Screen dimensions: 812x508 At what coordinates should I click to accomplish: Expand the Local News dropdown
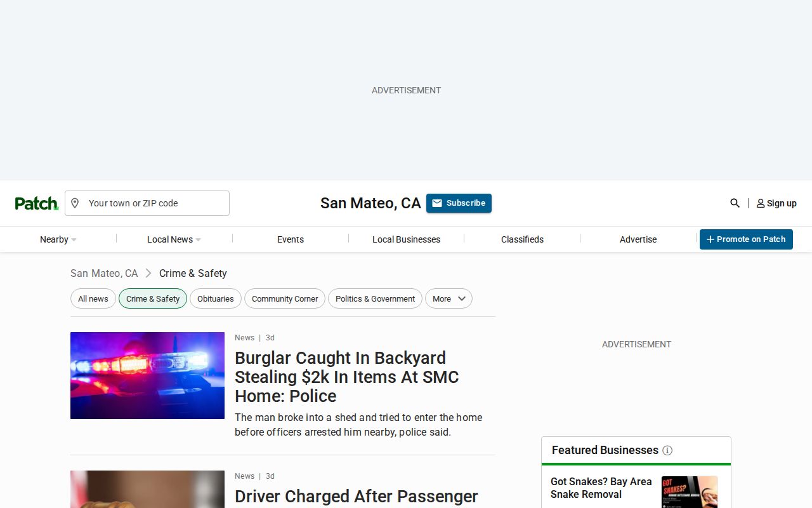[174, 239]
